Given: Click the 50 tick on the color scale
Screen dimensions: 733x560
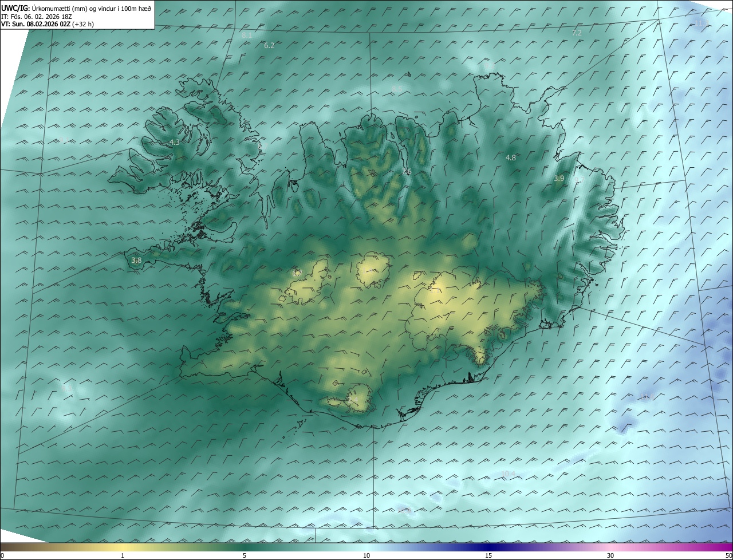Looking at the screenshot, I should (x=728, y=555).
